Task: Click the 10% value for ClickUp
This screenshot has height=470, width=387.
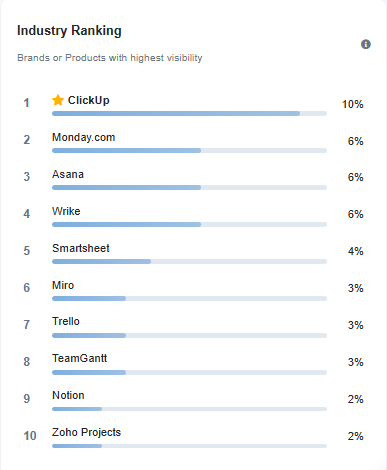Action: click(x=352, y=104)
